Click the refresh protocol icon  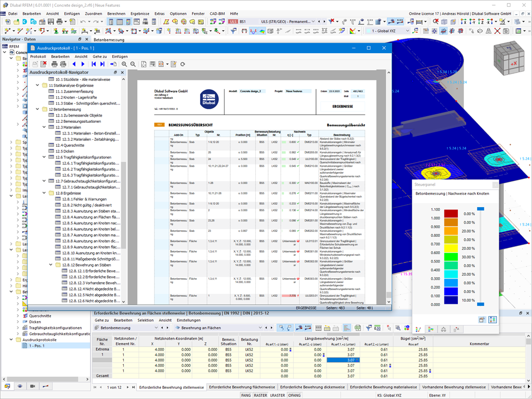tap(183, 64)
